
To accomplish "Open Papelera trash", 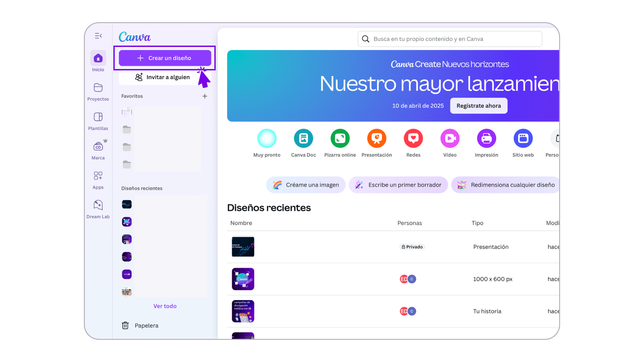I will [x=140, y=325].
